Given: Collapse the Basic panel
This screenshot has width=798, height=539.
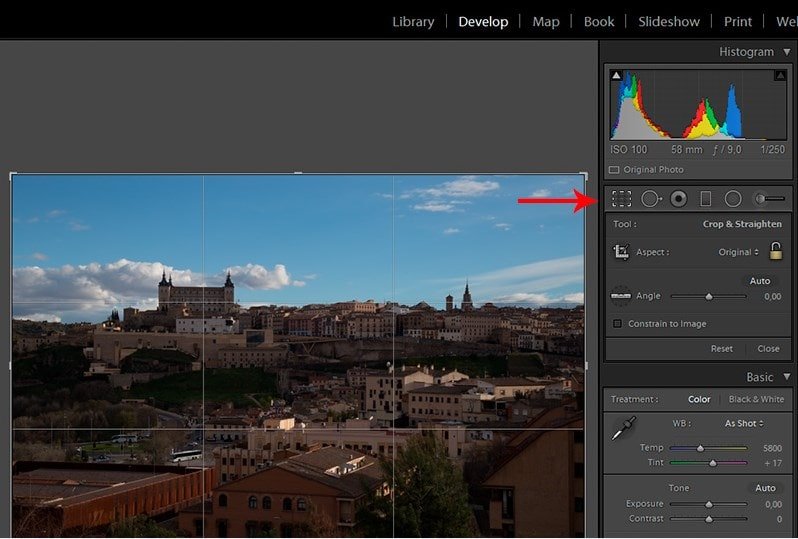Looking at the screenshot, I should point(786,377).
